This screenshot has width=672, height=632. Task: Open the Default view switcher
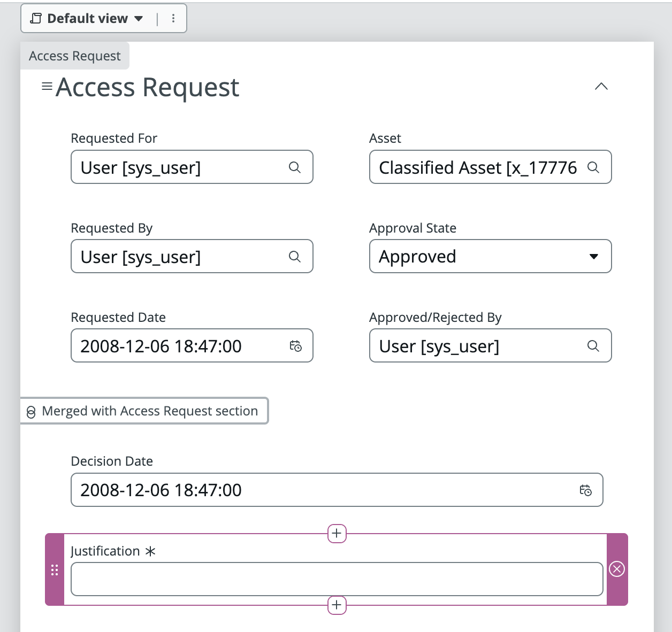point(87,18)
